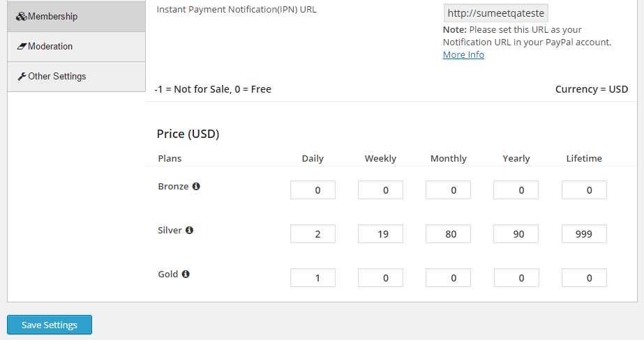Click the Moderation eraser icon

click(22, 47)
